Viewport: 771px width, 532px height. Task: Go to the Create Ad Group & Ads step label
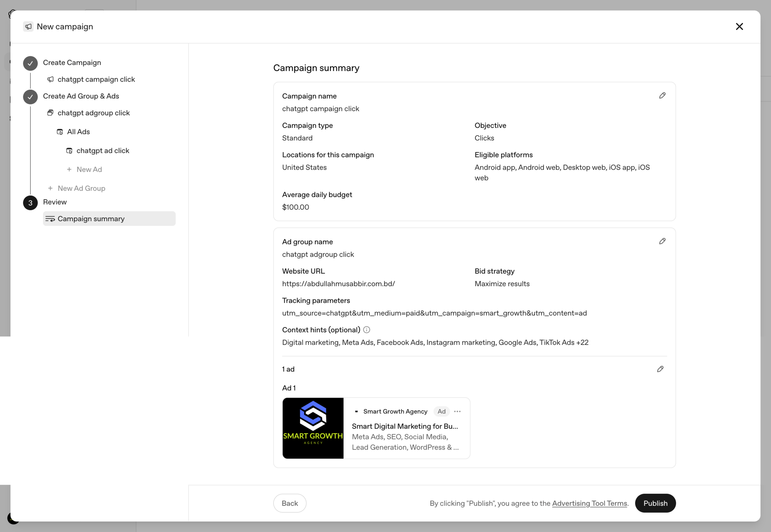tap(81, 96)
